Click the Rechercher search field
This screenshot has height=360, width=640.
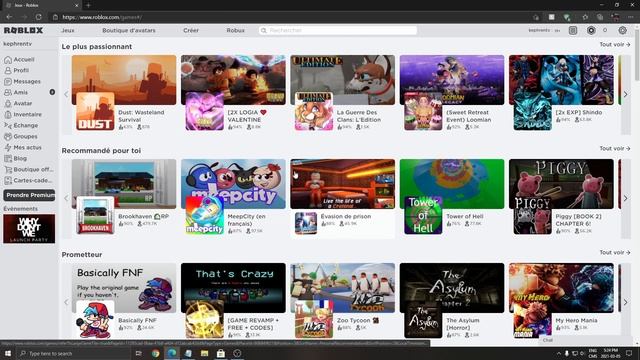pyautogui.click(x=338, y=31)
